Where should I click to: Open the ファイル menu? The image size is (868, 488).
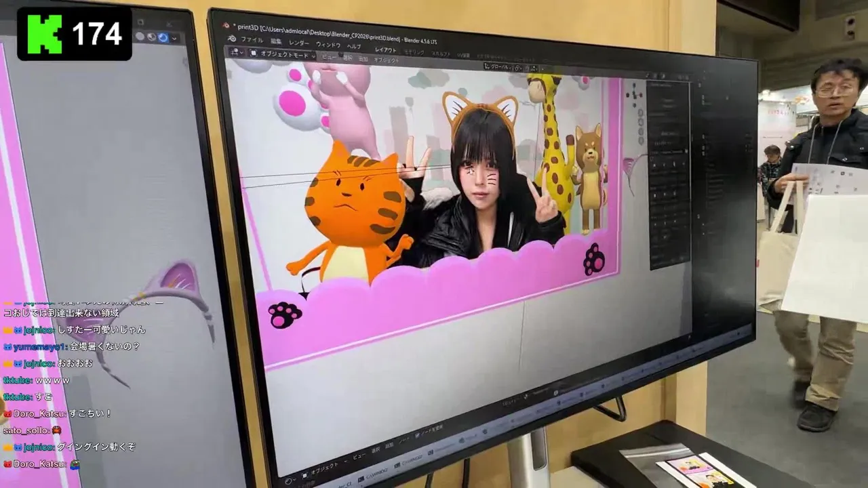[252, 39]
